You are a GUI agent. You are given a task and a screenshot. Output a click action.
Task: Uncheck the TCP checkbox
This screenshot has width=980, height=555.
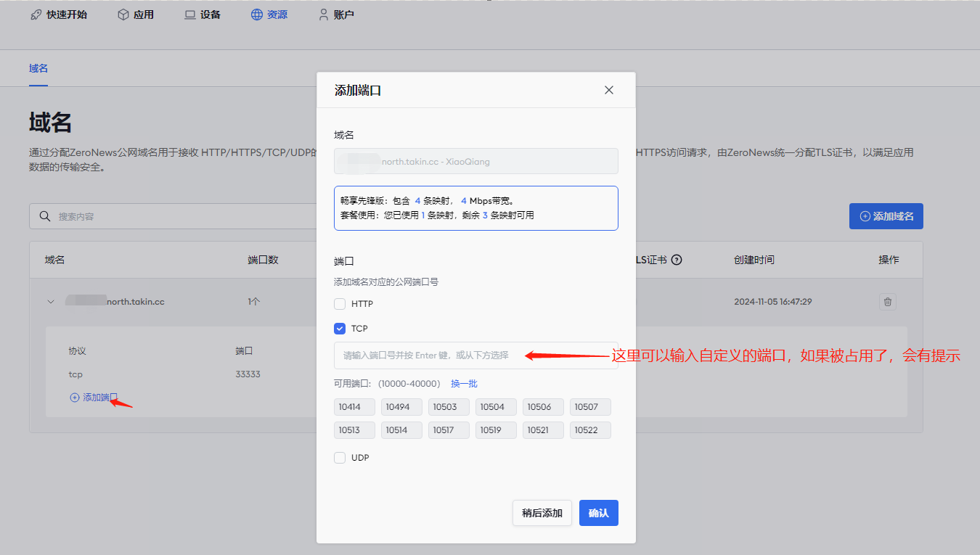click(340, 329)
